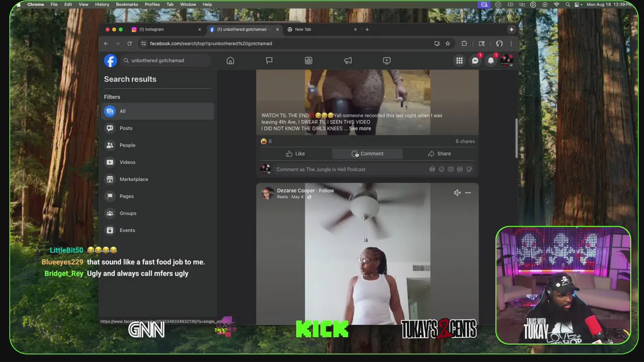Insert an emoji in the comment
This screenshot has width=644, height=362.
441,169
